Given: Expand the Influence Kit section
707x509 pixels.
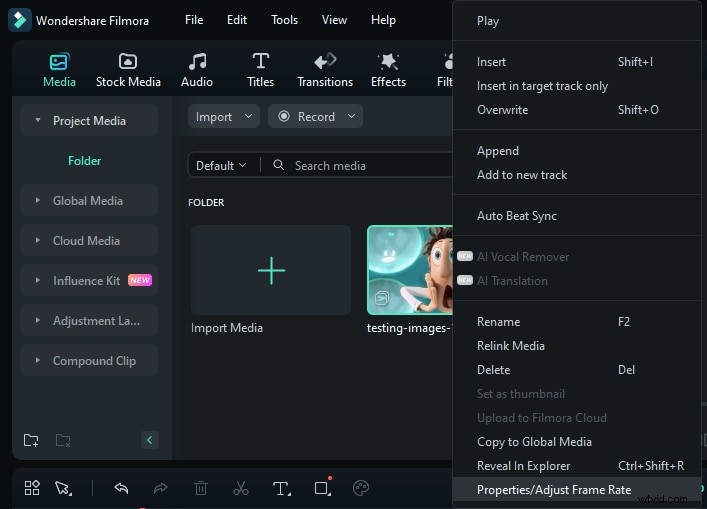Looking at the screenshot, I should point(38,280).
